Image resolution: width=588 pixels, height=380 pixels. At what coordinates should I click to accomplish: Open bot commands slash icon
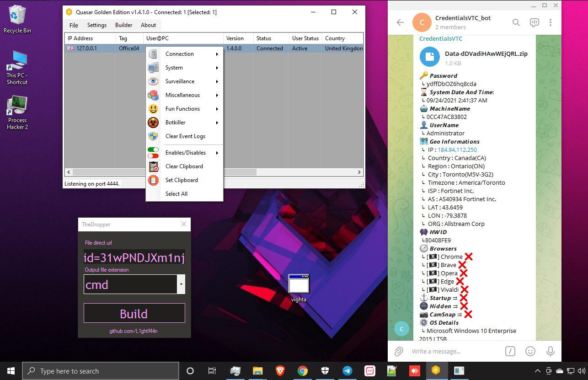(510, 351)
